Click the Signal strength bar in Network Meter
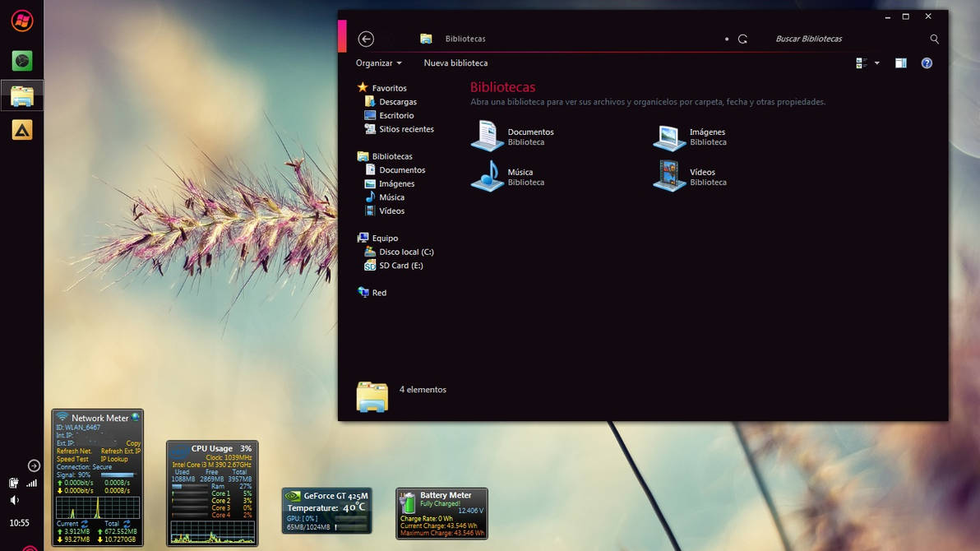Image resolution: width=980 pixels, height=551 pixels. (118, 475)
